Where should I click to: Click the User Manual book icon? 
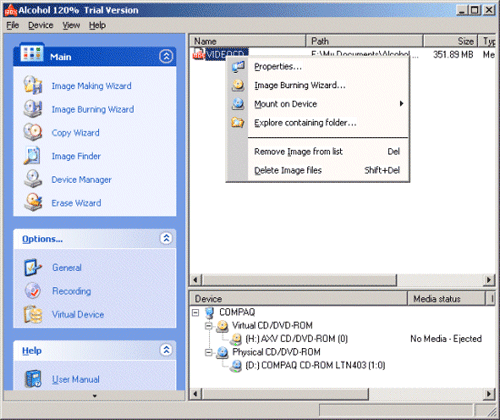(x=33, y=379)
